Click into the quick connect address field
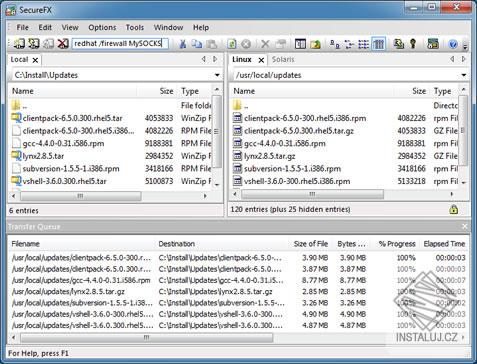 point(120,44)
